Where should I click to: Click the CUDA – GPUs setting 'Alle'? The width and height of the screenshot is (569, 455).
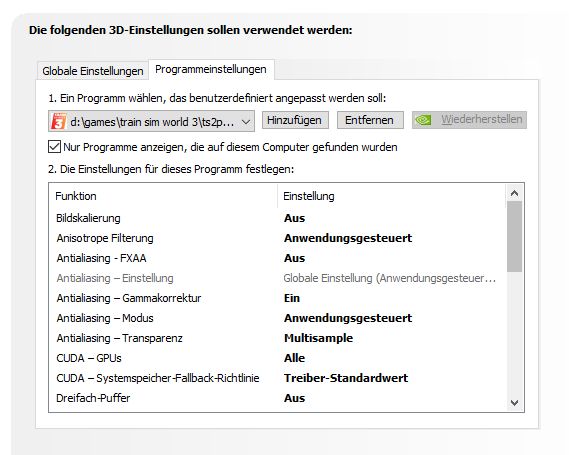(x=294, y=358)
